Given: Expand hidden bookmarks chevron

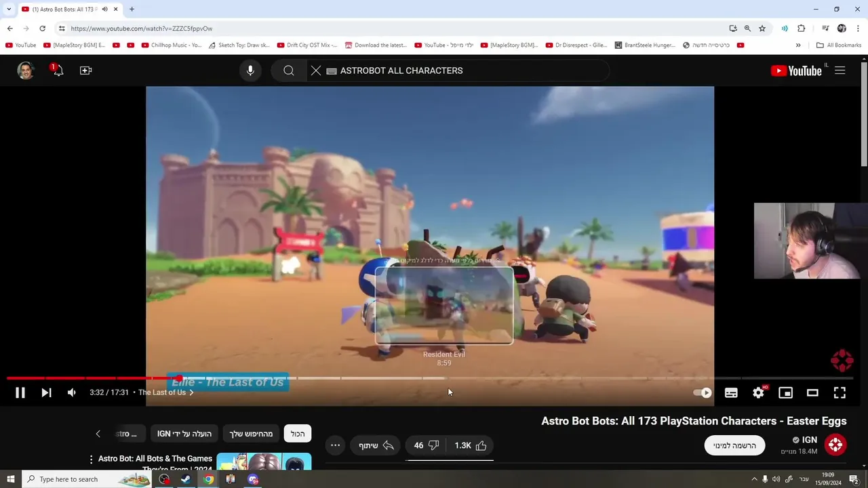Looking at the screenshot, I should (x=798, y=45).
